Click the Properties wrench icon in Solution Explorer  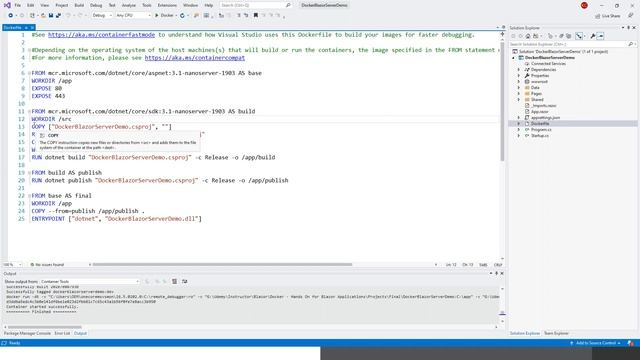(x=593, y=36)
